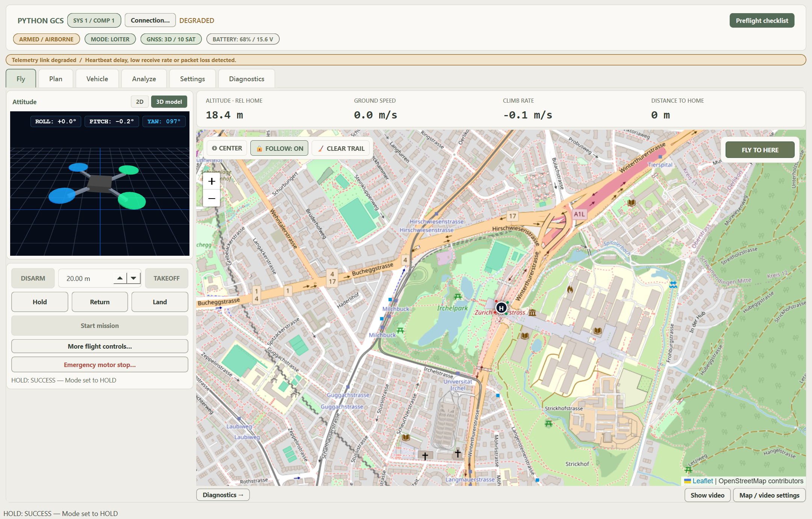
Task: Click the home H marker on map
Action: (x=501, y=308)
